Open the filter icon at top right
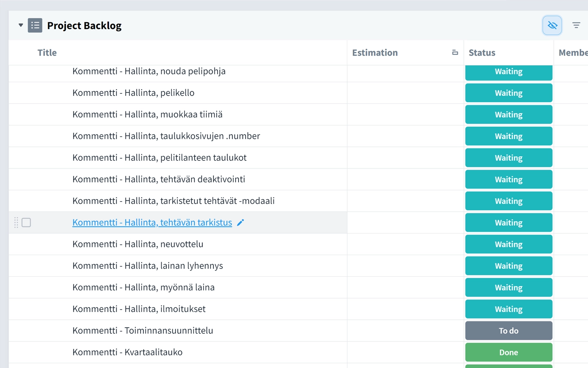 (576, 25)
